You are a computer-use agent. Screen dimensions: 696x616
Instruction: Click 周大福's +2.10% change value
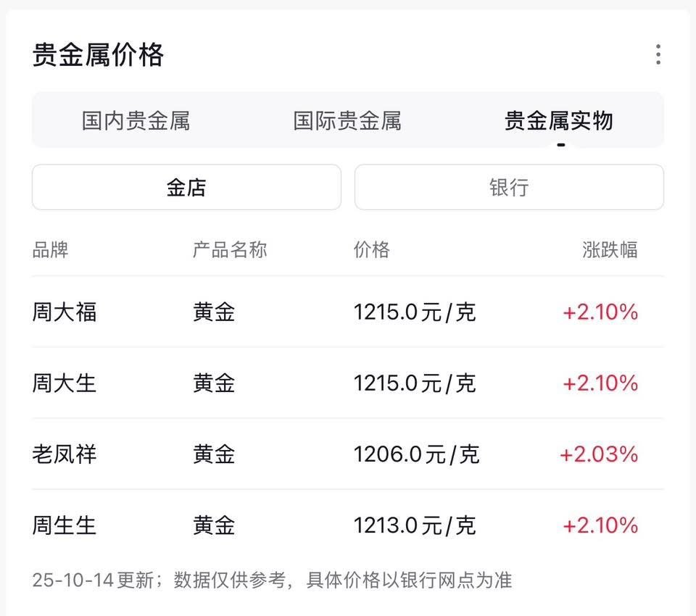pos(600,312)
